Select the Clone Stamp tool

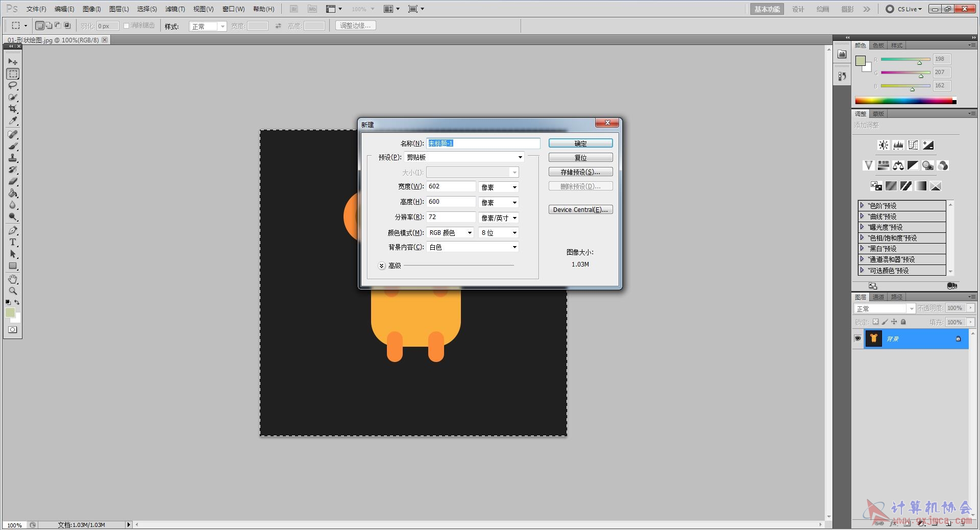[13, 158]
